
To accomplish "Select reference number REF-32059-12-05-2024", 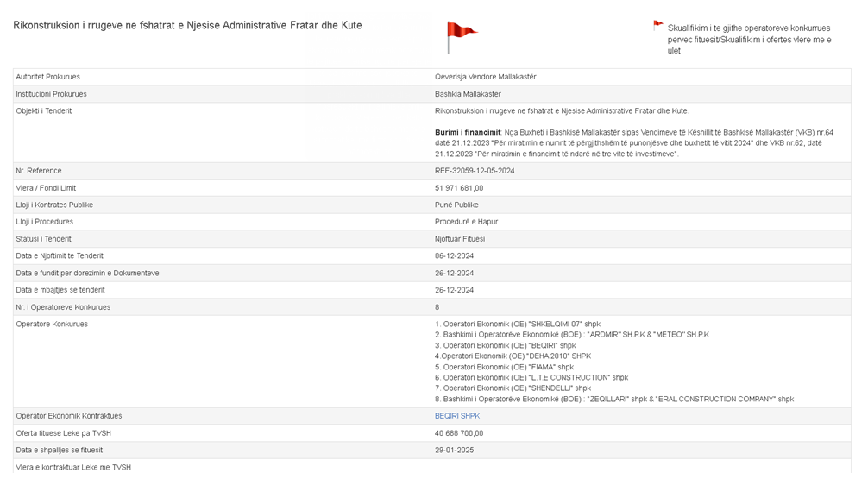I will tap(475, 171).
